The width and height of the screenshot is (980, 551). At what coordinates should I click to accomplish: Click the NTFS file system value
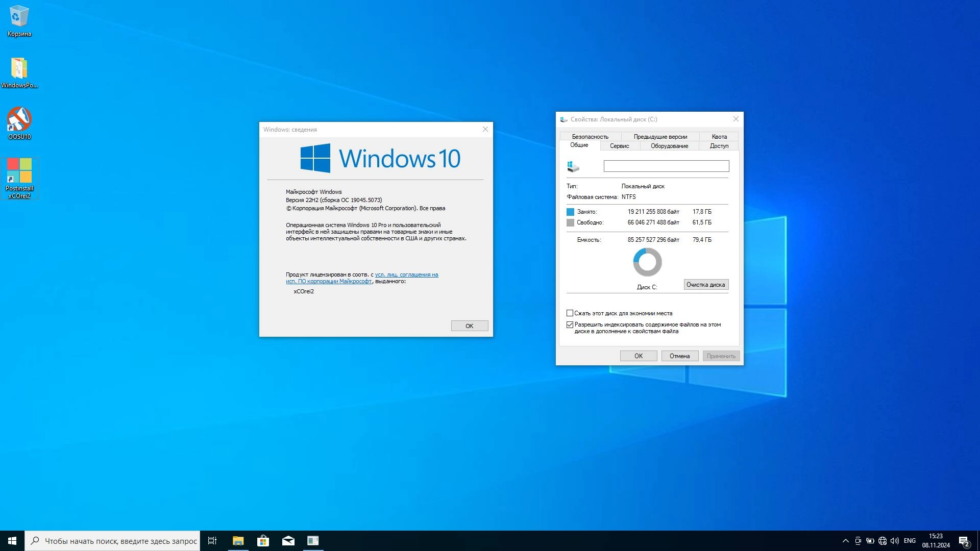point(629,197)
